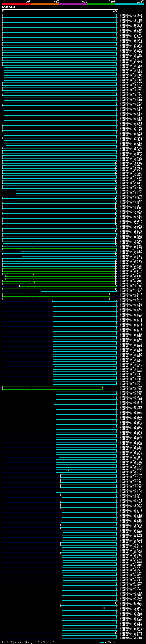Open hit UniRef100_Q24LT1
The height and width of the screenshot is (644, 146).
(x=131, y=299)
